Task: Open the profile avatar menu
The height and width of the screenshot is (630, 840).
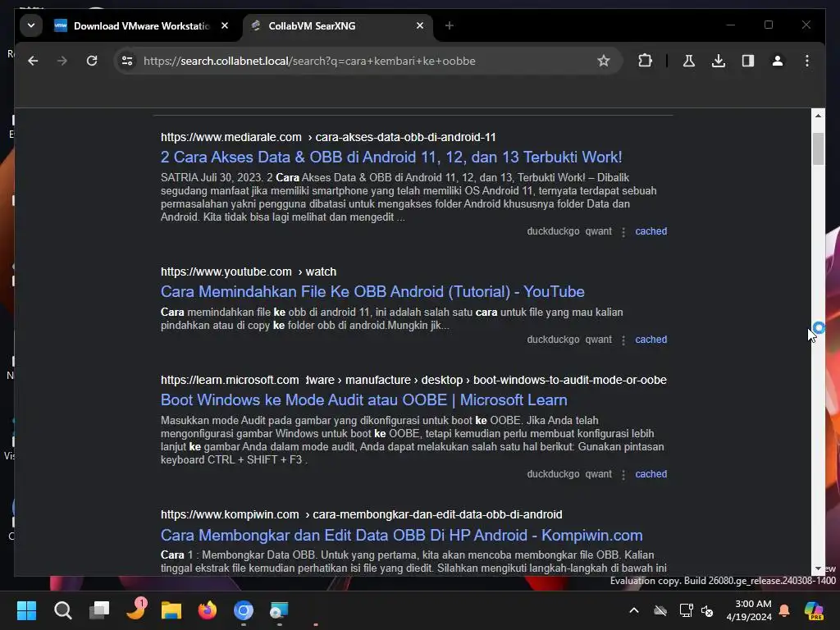Action: pos(778,61)
